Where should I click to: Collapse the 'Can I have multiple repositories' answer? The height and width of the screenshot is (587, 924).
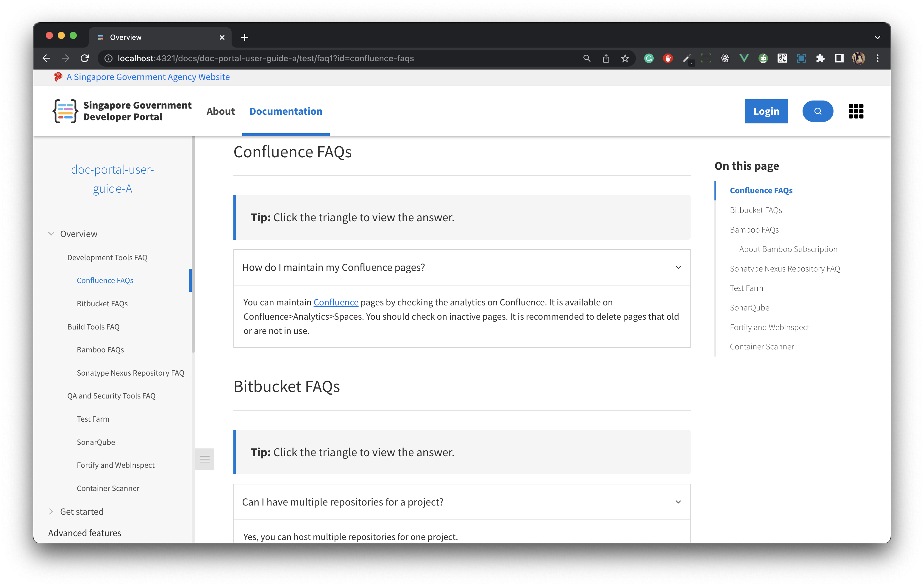pos(678,502)
